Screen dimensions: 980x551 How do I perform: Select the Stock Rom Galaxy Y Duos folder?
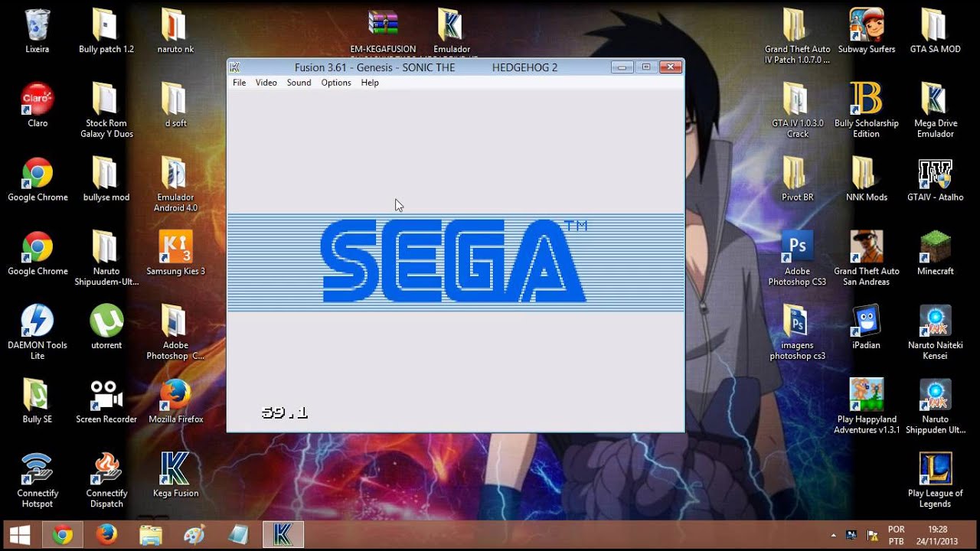pyautogui.click(x=106, y=110)
